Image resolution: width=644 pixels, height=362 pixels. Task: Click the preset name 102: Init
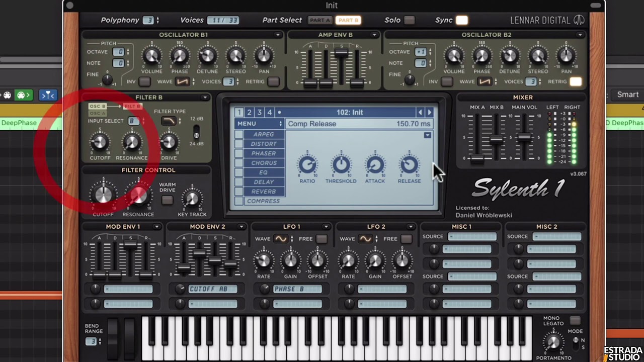point(350,113)
